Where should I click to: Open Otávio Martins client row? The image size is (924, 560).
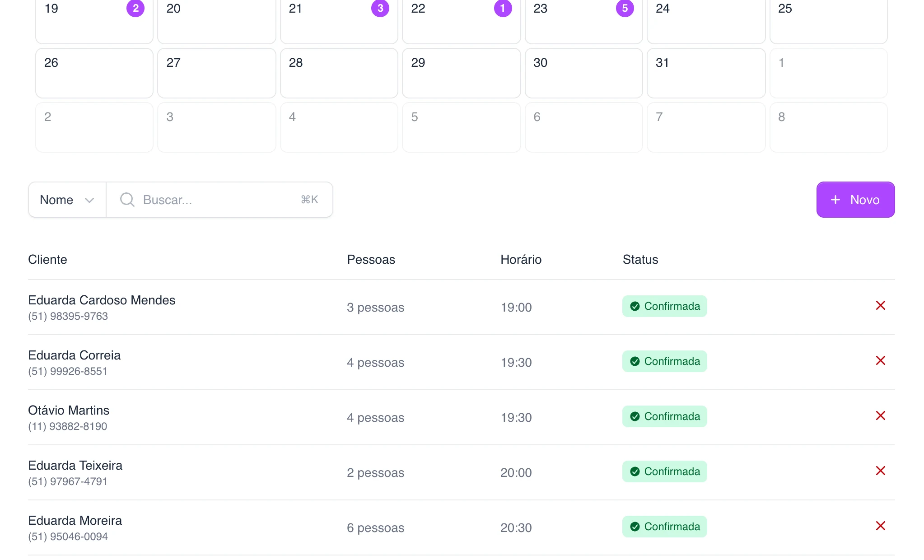(461, 417)
